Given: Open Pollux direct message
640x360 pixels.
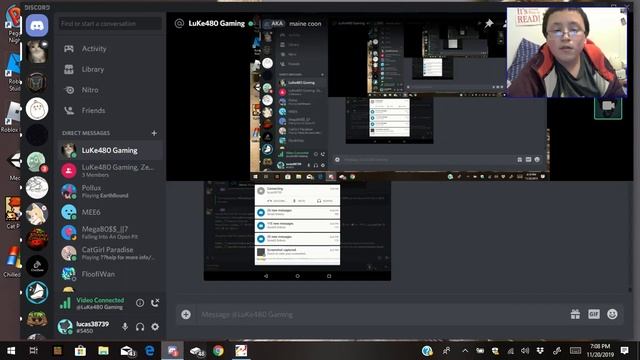Looking at the screenshot, I should click(x=109, y=191).
